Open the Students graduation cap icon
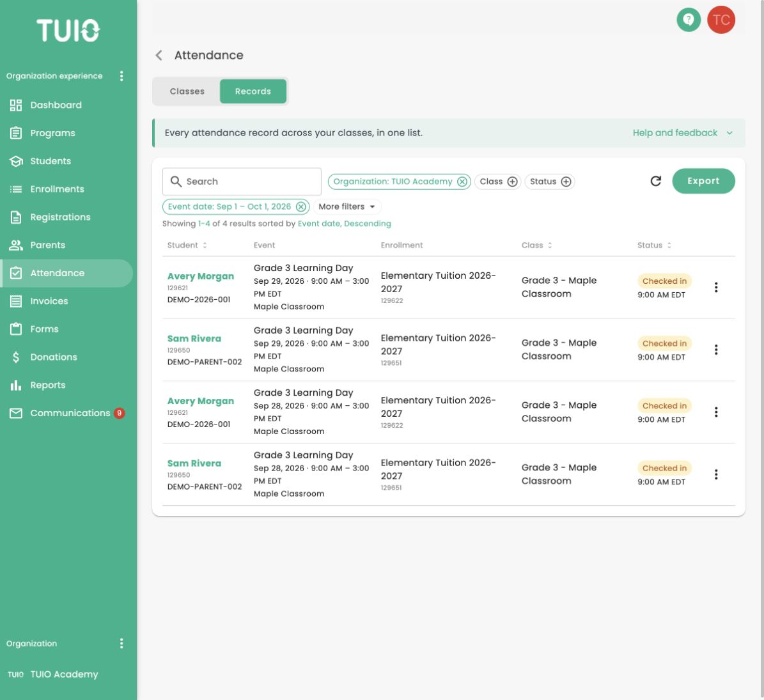 tap(16, 161)
